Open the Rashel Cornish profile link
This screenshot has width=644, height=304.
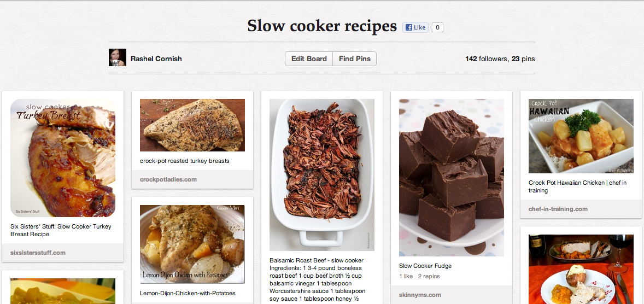[x=156, y=59]
